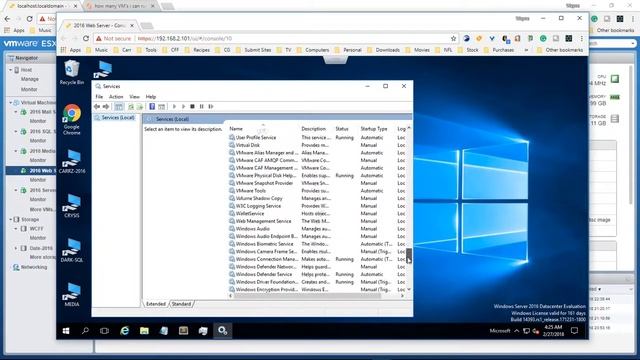Select the Volume Shadow Copy service row
Screen dimensions: 640x360
click(317, 198)
